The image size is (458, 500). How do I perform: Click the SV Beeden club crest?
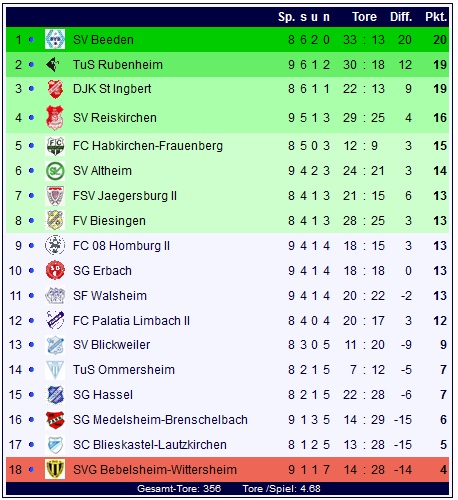(x=55, y=39)
